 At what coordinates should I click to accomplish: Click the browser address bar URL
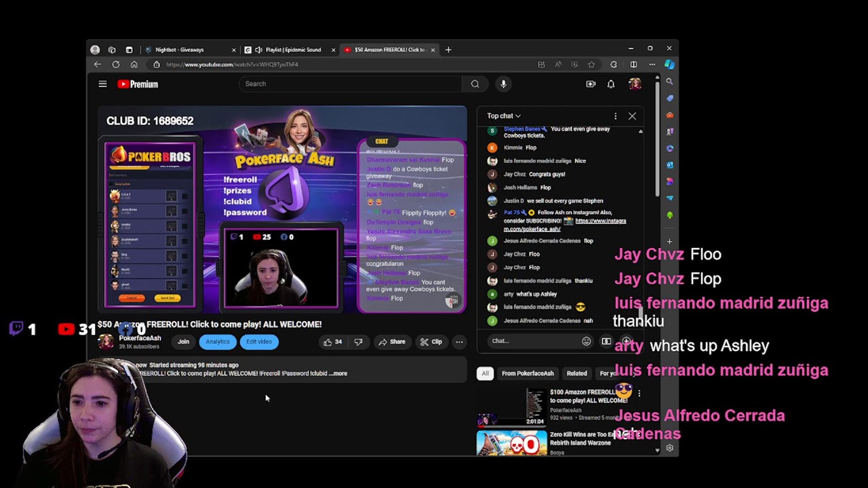pyautogui.click(x=232, y=64)
